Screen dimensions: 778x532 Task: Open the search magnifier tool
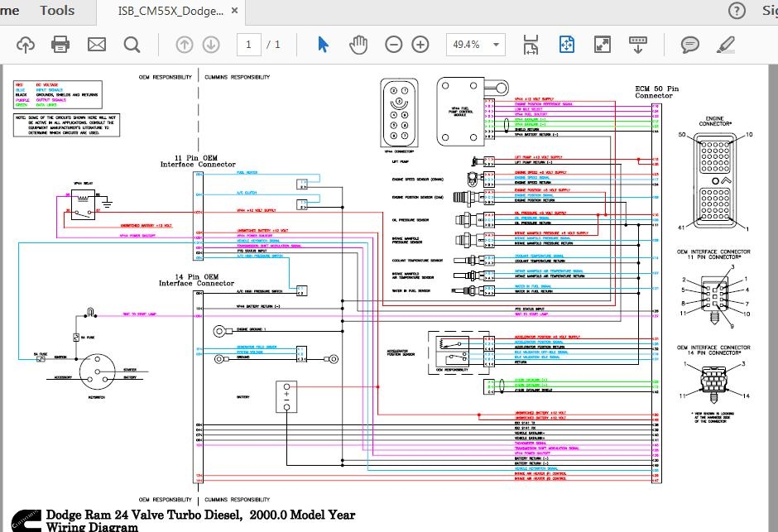pyautogui.click(x=132, y=45)
